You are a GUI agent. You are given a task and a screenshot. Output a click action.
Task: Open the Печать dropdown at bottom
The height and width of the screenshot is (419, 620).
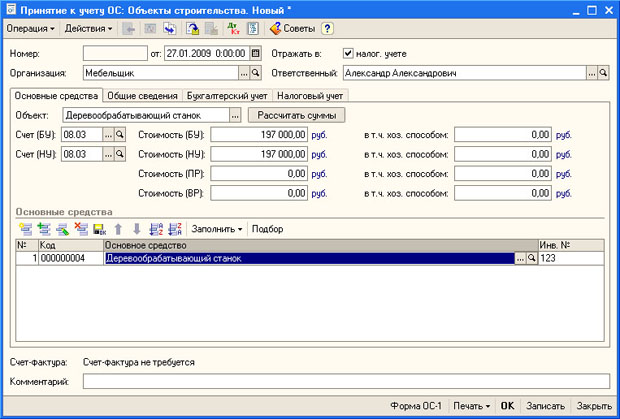[x=470, y=407]
